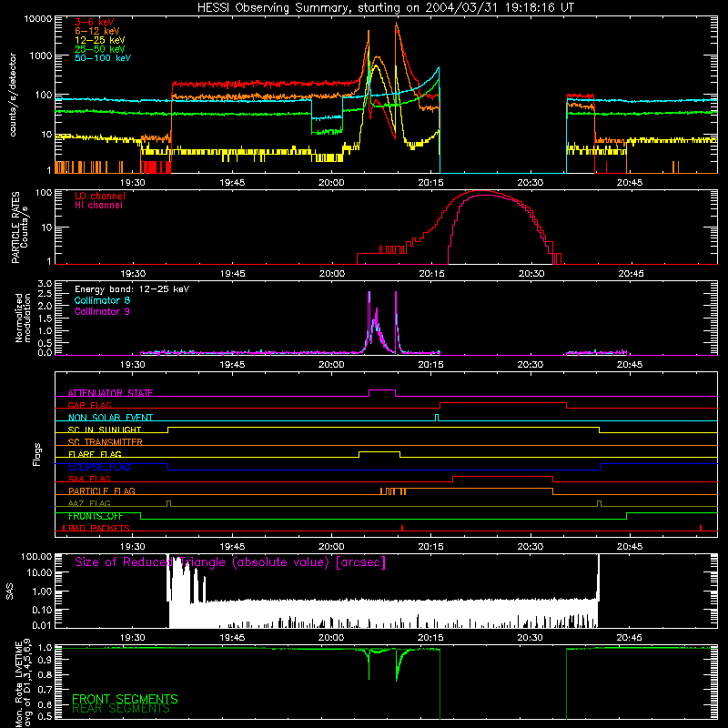The width and height of the screenshot is (728, 728).
Task: Select the 50-100 keV legend label
Action: tap(103, 58)
